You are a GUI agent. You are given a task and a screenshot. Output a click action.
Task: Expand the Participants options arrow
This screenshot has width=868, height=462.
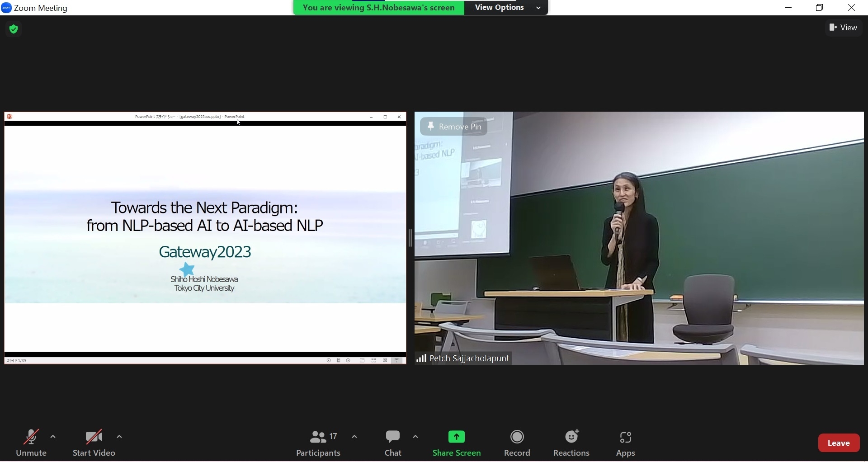[355, 438]
